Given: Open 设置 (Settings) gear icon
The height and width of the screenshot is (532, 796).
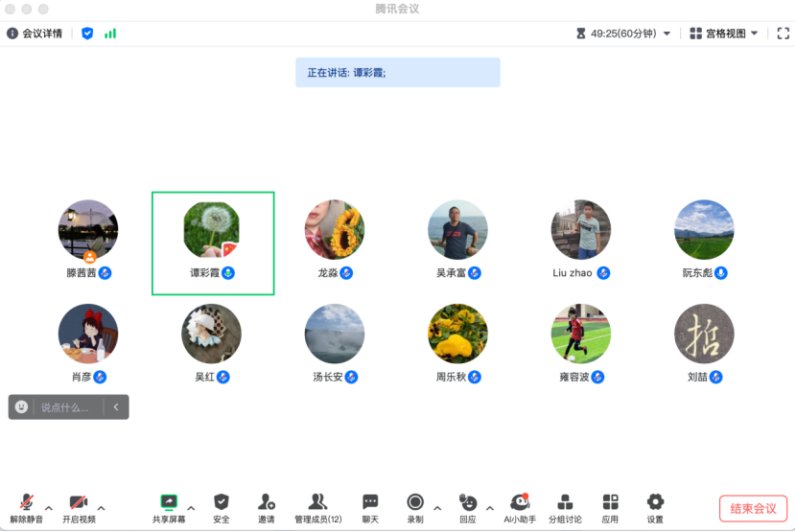Looking at the screenshot, I should (655, 502).
